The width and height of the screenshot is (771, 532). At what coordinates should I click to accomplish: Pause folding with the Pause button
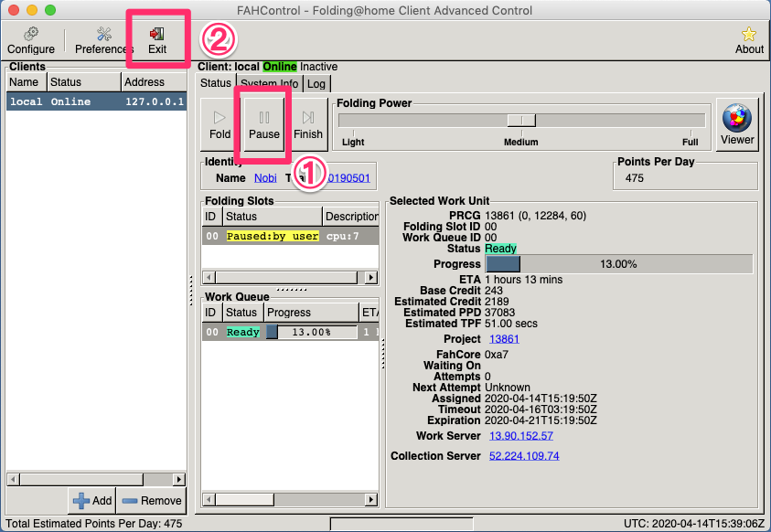coord(264,124)
